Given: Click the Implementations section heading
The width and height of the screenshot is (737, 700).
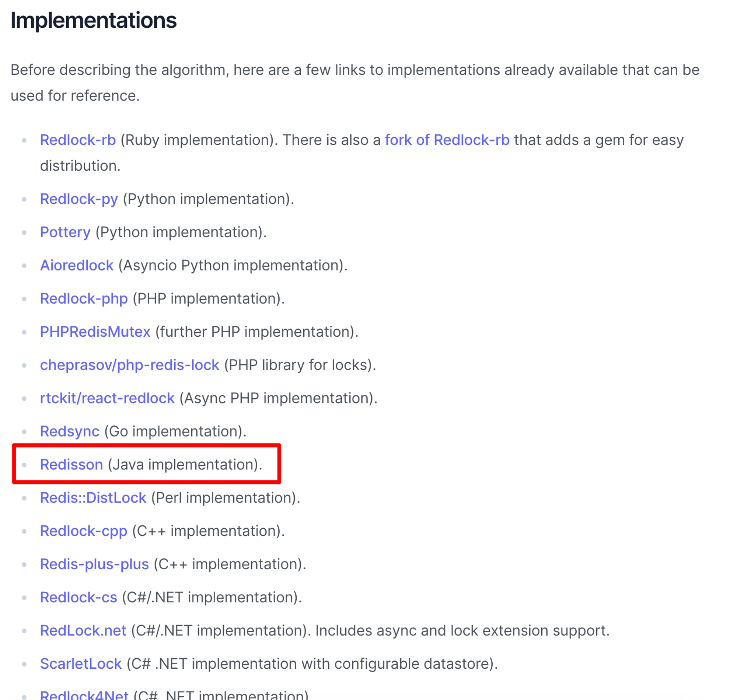Looking at the screenshot, I should tap(94, 20).
